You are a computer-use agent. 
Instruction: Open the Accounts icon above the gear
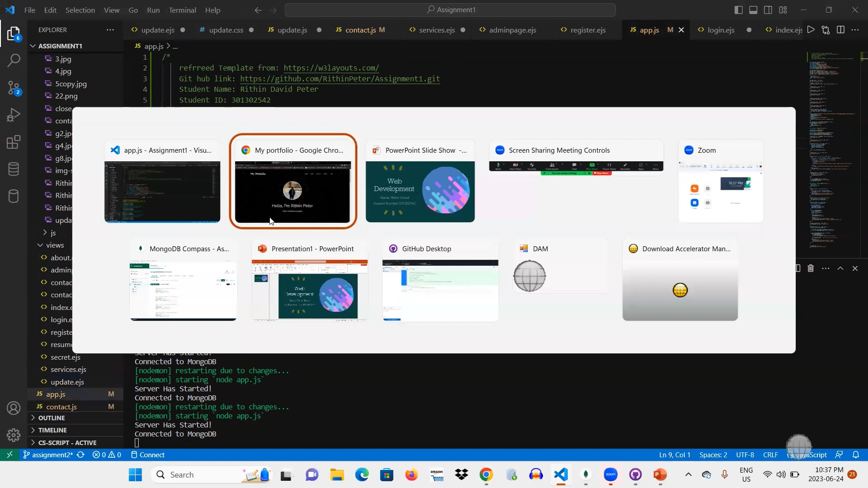(x=14, y=408)
